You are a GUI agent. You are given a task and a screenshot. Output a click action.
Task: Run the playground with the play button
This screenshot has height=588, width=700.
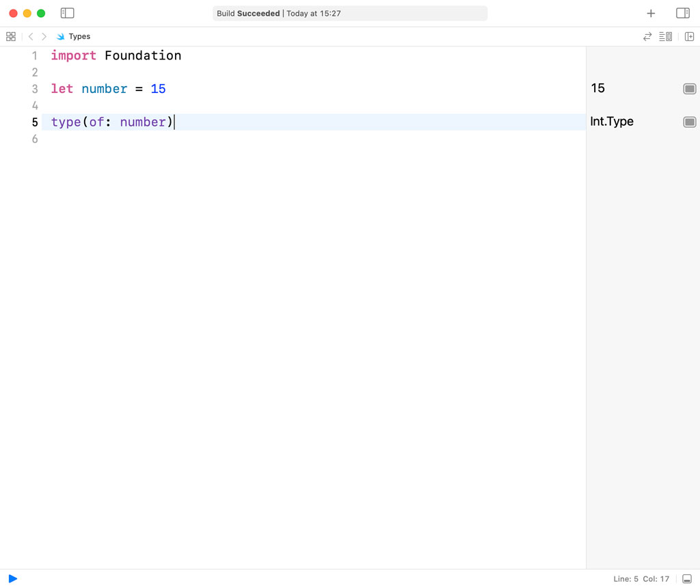[12, 578]
